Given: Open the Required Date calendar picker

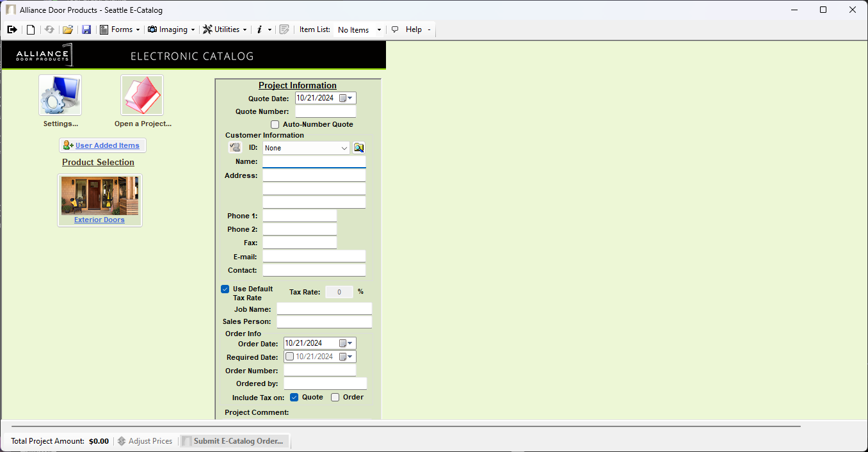Looking at the screenshot, I should (x=346, y=357).
